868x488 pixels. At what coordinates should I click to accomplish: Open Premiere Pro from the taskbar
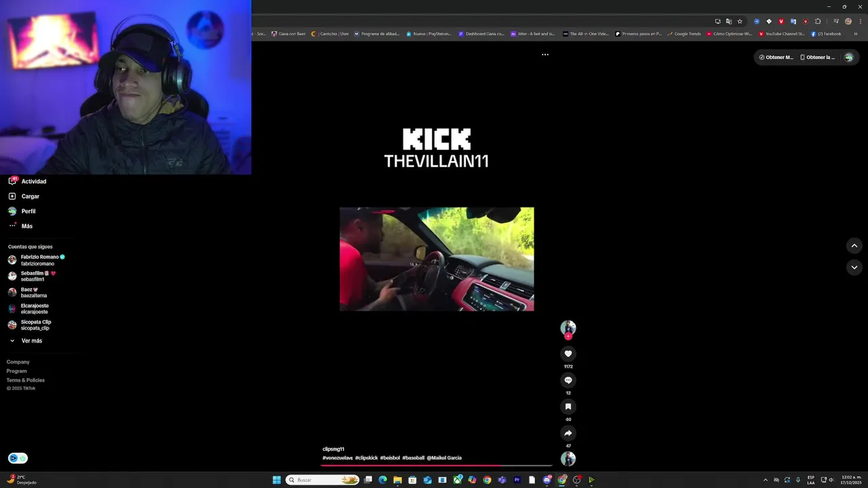tap(517, 480)
